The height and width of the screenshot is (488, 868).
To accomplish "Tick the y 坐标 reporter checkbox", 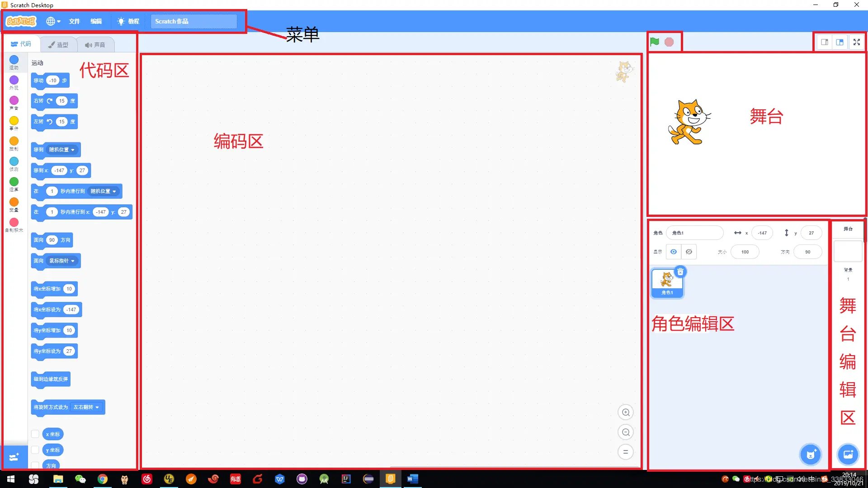I will pyautogui.click(x=35, y=450).
